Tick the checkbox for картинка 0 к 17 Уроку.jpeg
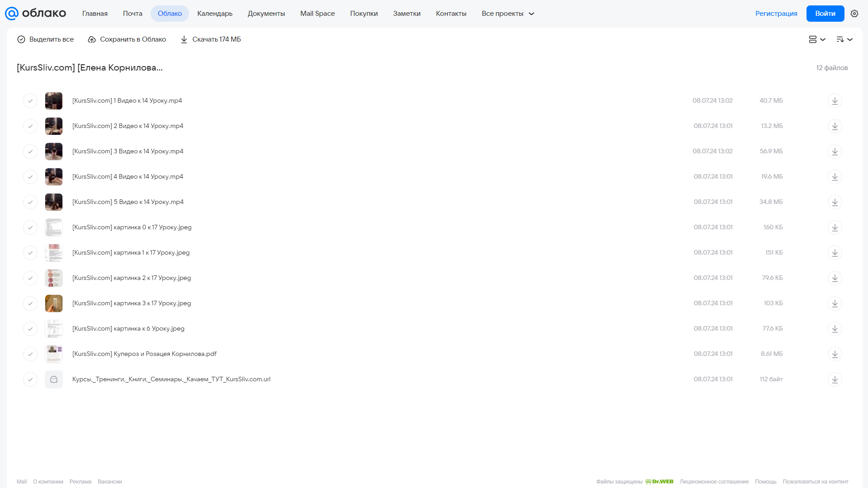Viewport: 868px width, 488px height. click(x=30, y=227)
